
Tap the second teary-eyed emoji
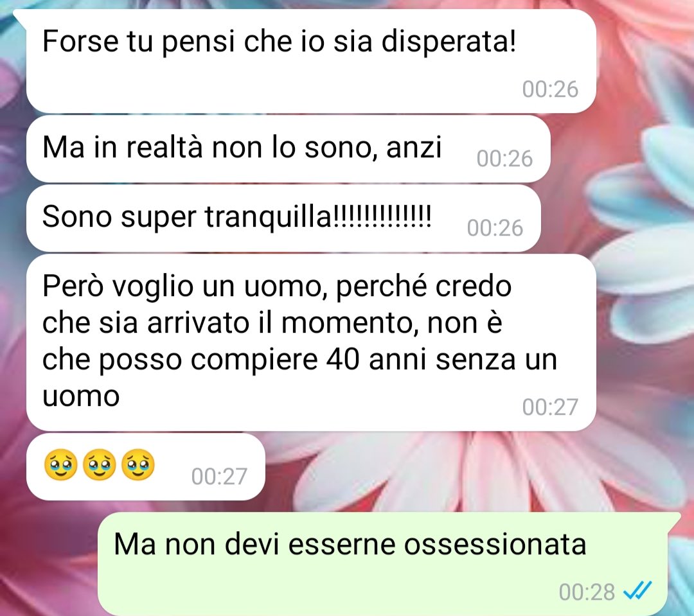click(x=100, y=465)
